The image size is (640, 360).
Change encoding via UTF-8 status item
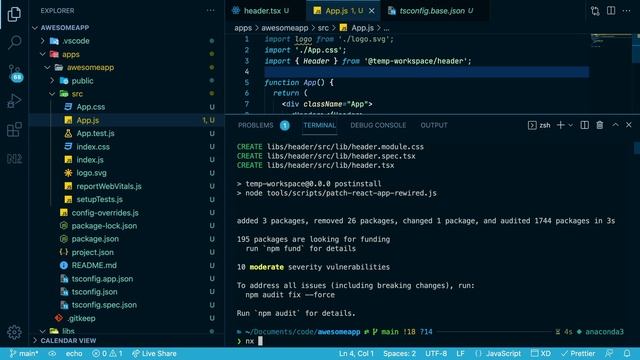click(436, 353)
